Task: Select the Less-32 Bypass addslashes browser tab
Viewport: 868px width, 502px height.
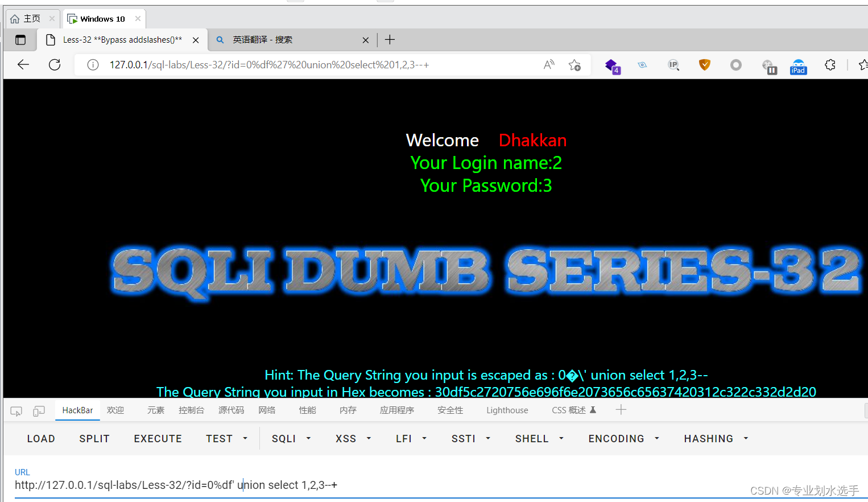Action: pyautogui.click(x=122, y=40)
